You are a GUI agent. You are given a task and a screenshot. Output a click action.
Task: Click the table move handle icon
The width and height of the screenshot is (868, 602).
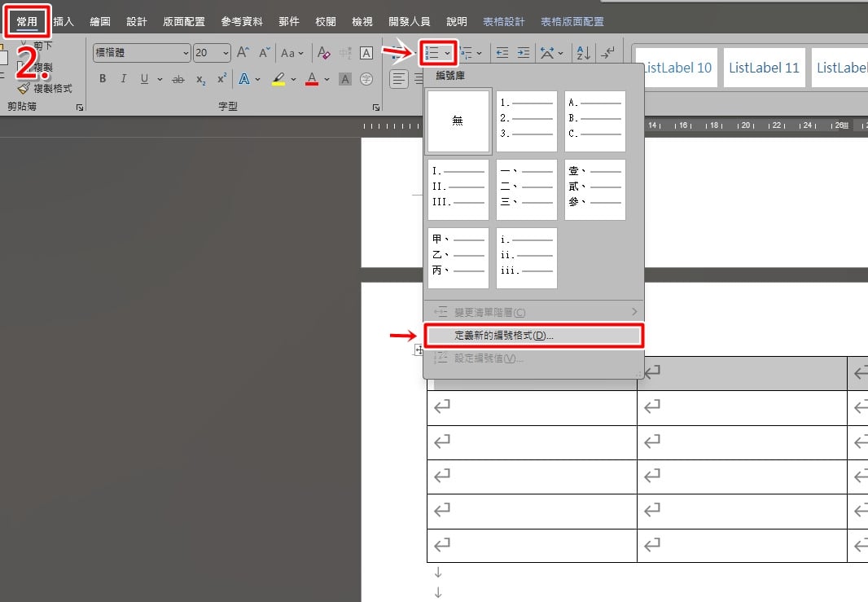point(419,350)
